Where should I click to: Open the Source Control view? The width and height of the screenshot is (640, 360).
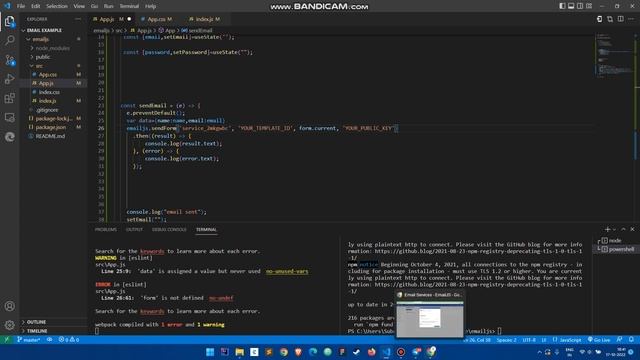point(9,60)
